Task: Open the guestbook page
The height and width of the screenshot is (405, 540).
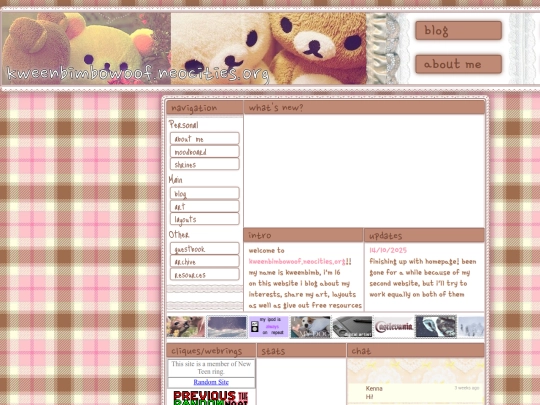Action: (x=205, y=249)
